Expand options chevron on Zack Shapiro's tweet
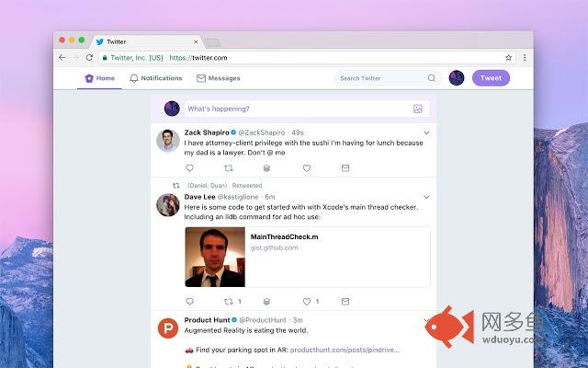The width and height of the screenshot is (588, 368). [426, 132]
